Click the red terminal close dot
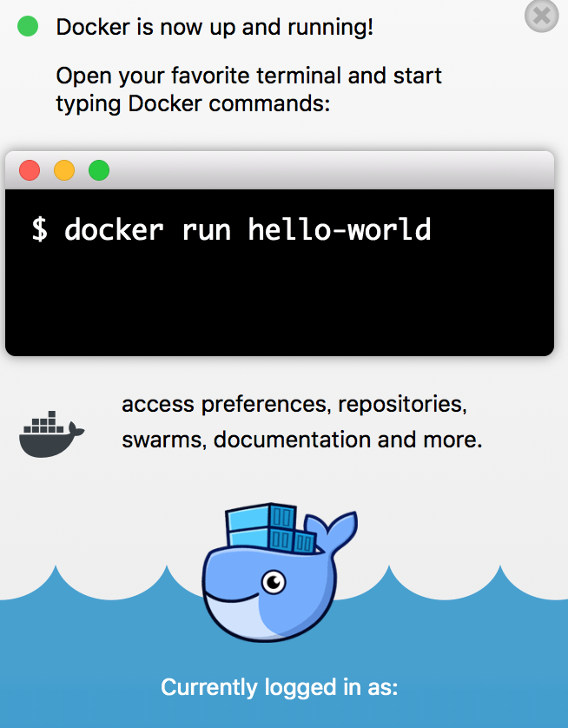 click(x=30, y=170)
